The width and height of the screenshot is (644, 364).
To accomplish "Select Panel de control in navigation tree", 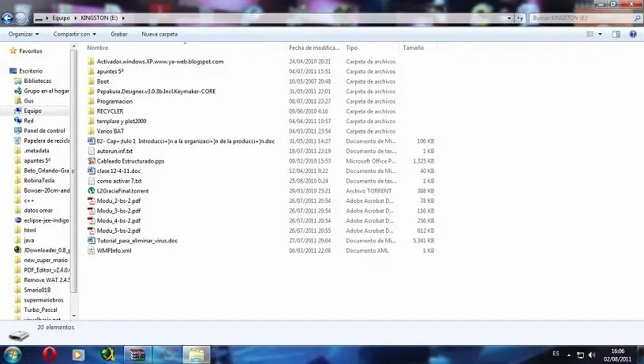I will [44, 130].
